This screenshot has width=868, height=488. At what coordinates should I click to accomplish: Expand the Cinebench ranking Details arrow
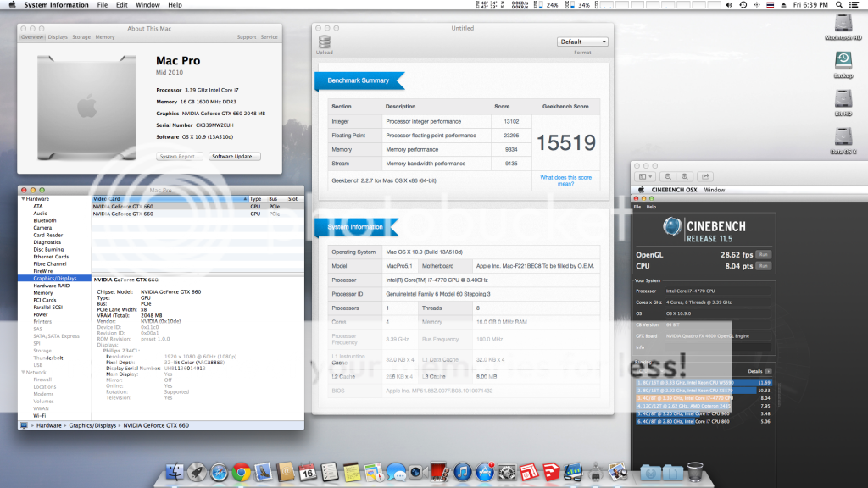point(768,371)
